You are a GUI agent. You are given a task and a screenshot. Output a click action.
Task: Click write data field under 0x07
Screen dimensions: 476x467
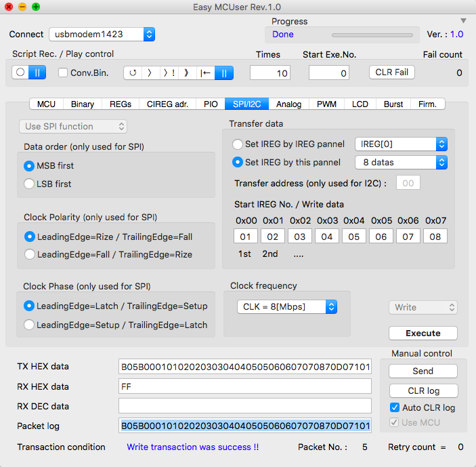click(435, 237)
